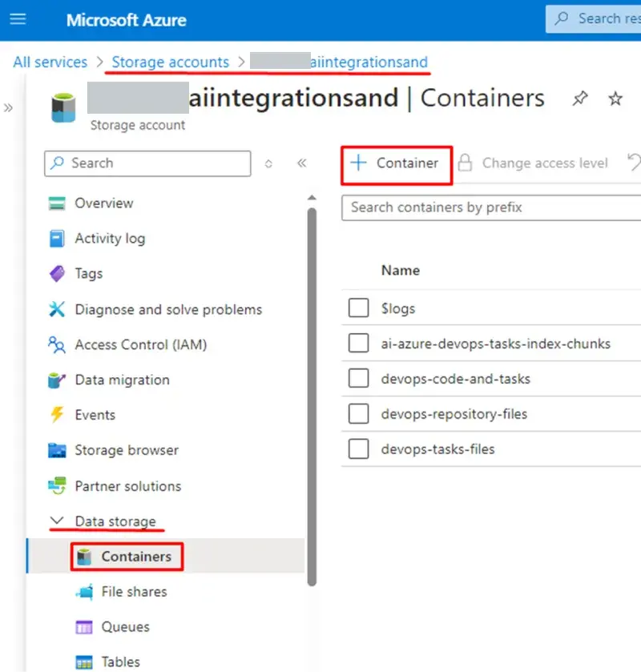Check the devops-tasks-files container
Image resolution: width=641 pixels, height=672 pixels.
click(358, 449)
